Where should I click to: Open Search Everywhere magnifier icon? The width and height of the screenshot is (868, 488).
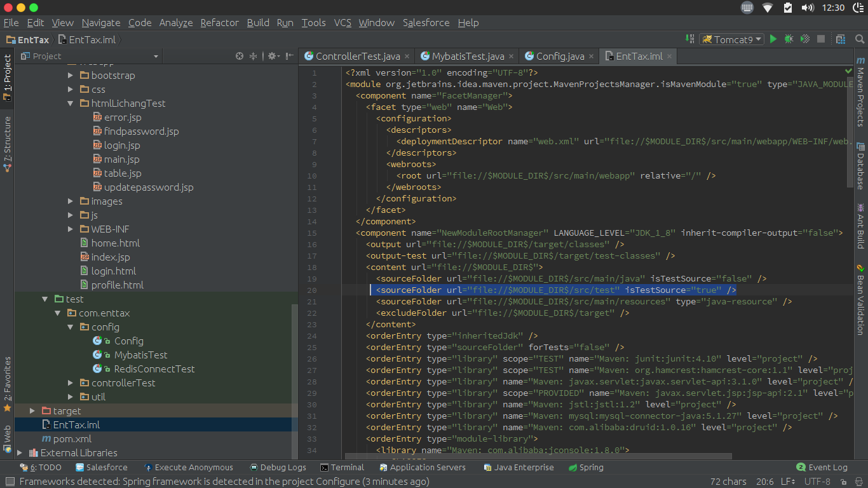(x=859, y=39)
